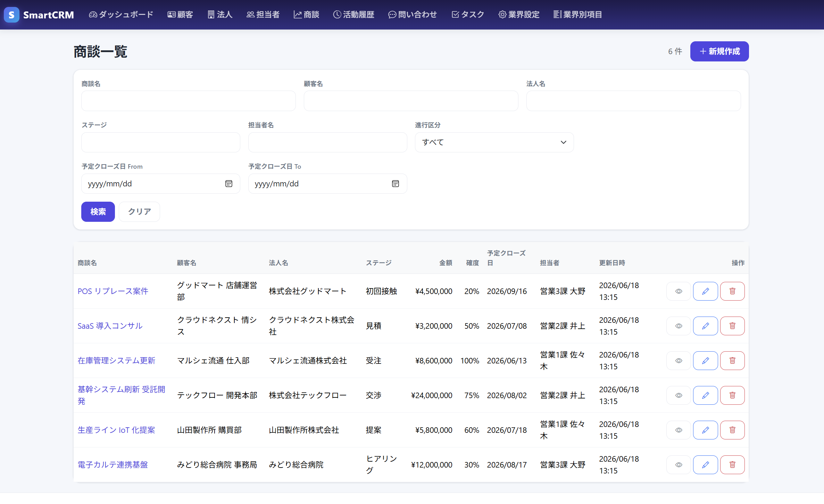Open the タスク navbar item
824x504 pixels.
pyautogui.click(x=468, y=15)
